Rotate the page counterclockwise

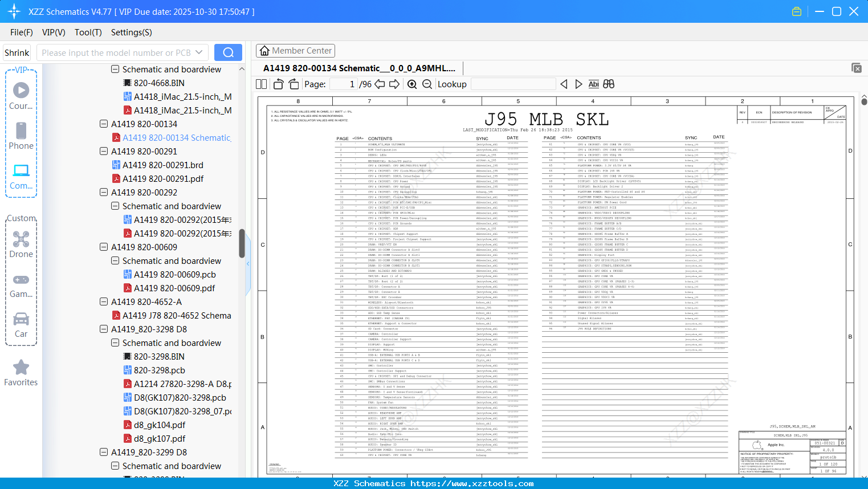point(279,84)
